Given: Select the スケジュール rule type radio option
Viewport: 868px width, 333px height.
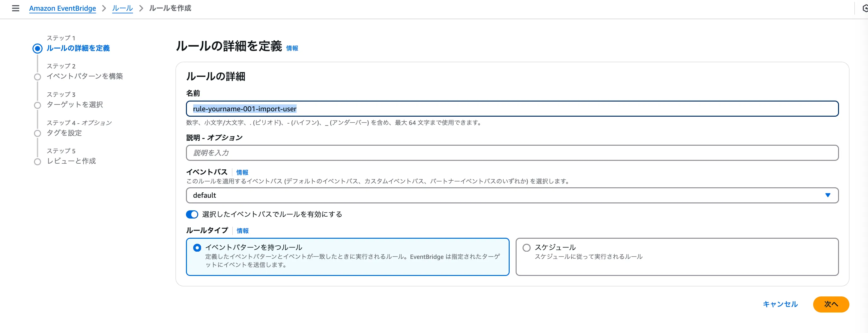Looking at the screenshot, I should (x=526, y=248).
